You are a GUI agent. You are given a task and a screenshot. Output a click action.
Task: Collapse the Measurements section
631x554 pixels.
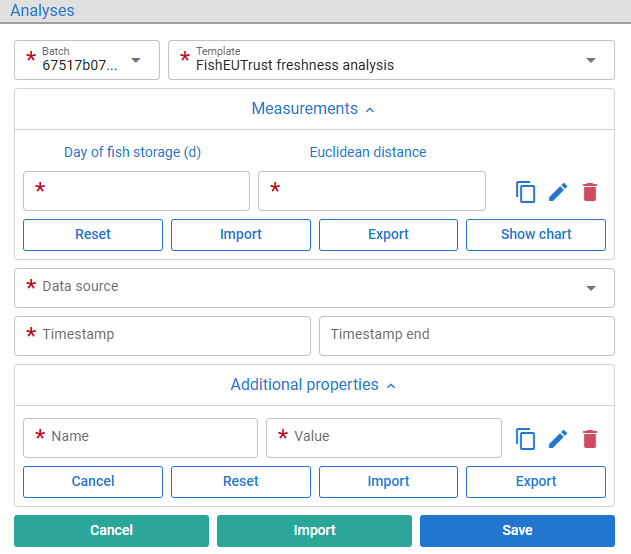tap(313, 109)
